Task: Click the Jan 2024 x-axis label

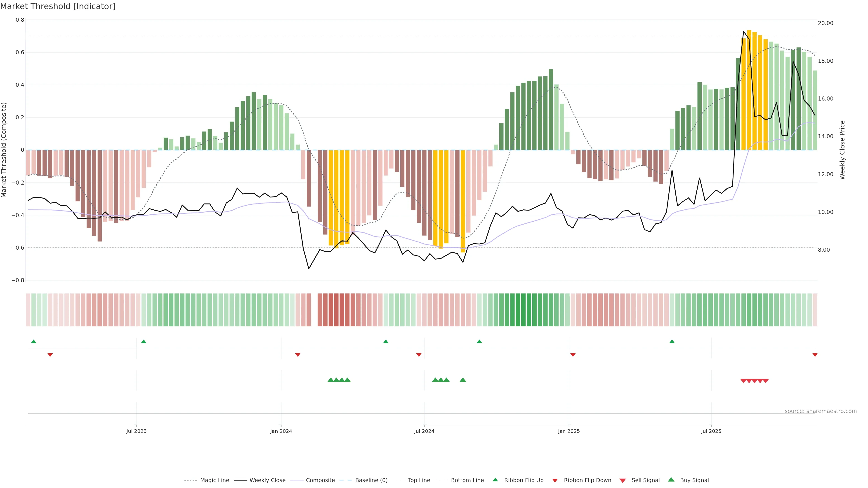Action: point(281,431)
